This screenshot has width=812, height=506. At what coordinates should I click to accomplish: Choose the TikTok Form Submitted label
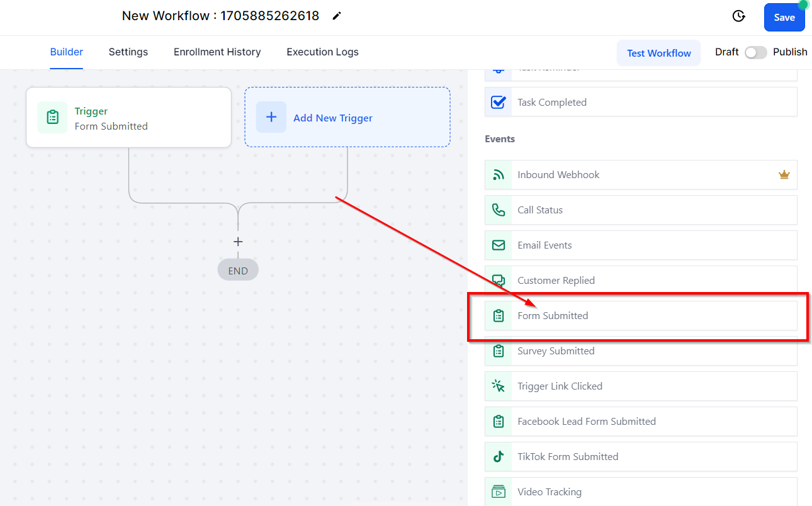click(x=568, y=457)
